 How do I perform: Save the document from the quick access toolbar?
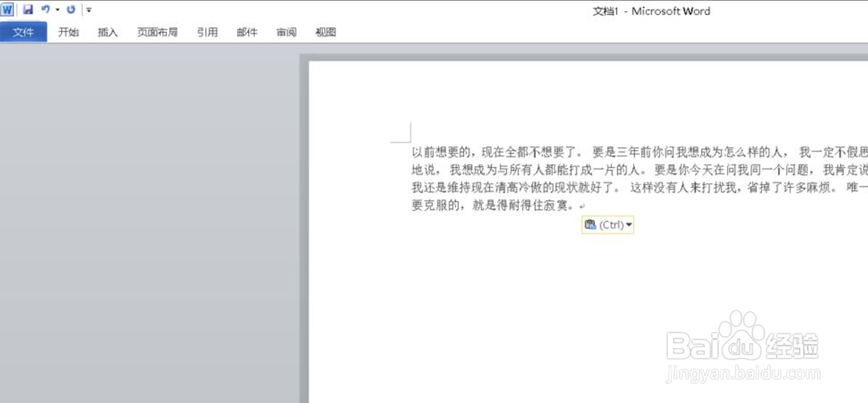[x=28, y=9]
